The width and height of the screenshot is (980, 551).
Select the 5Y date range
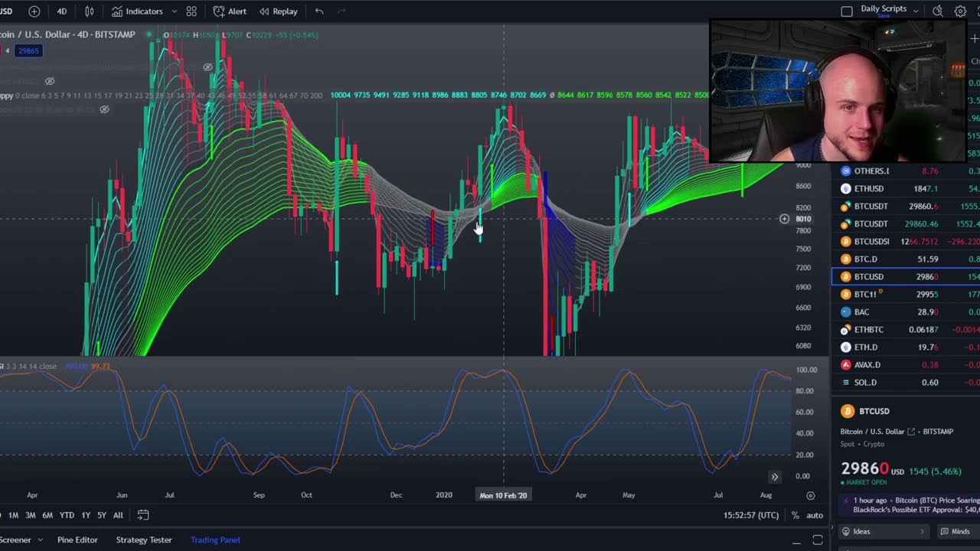point(102,515)
